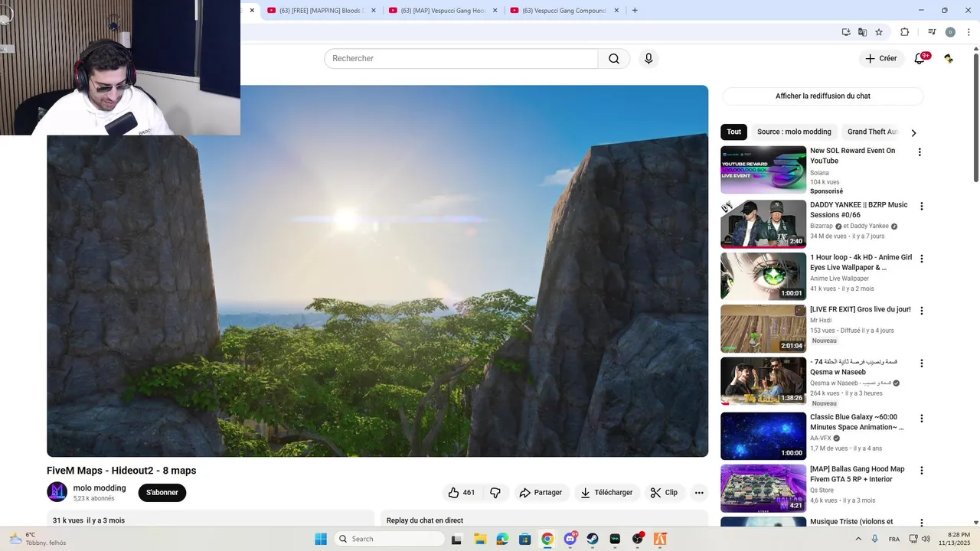The height and width of the screenshot is (551, 980).
Task: Open options for Ballas Gang Hood Map video
Action: (921, 471)
